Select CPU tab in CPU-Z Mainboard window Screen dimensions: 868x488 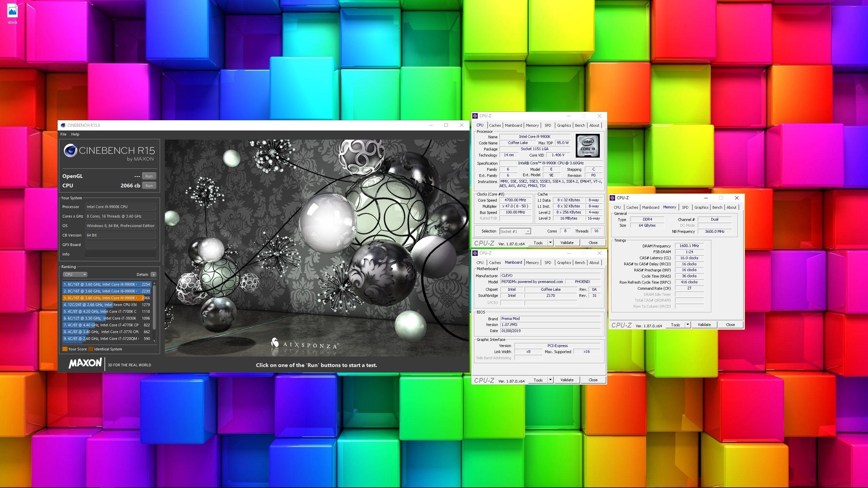[480, 263]
